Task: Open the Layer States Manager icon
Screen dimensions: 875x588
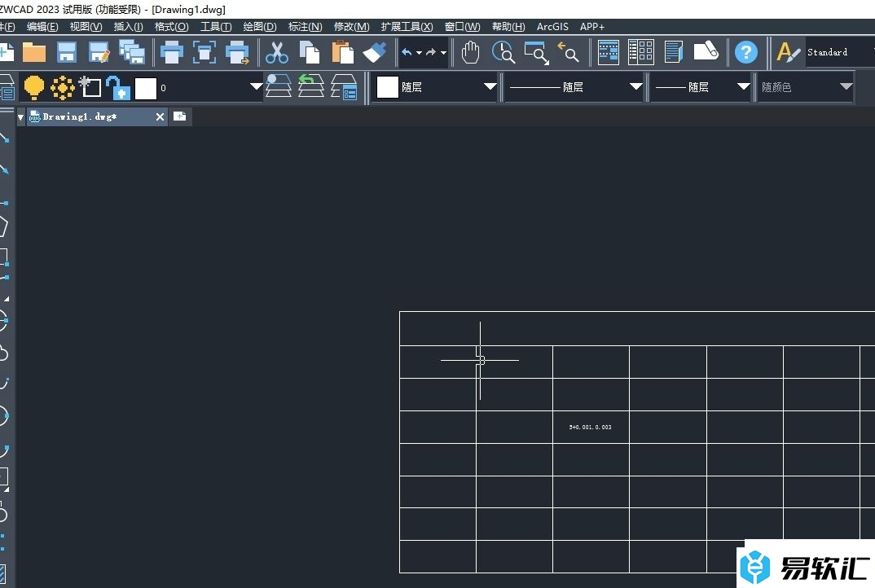Action: click(x=344, y=86)
